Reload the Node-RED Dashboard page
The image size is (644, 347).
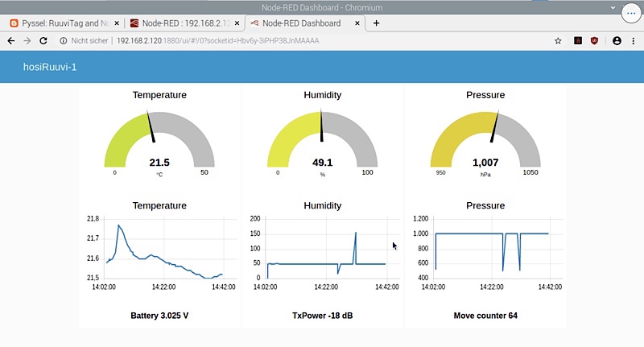[46, 40]
